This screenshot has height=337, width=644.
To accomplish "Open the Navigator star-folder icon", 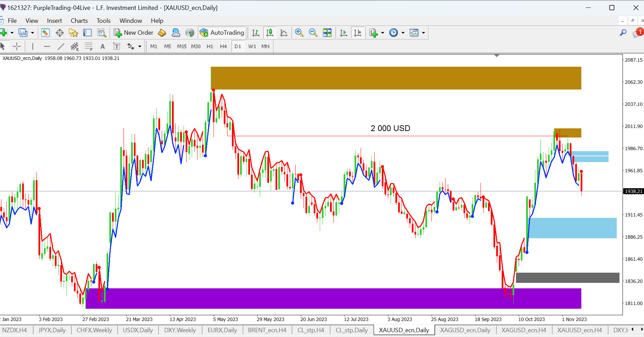I will (x=74, y=33).
